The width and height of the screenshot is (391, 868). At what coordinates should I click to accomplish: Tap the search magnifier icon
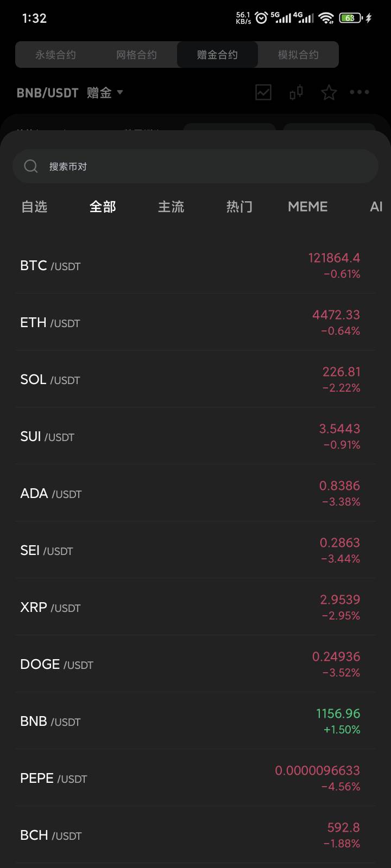click(x=31, y=166)
